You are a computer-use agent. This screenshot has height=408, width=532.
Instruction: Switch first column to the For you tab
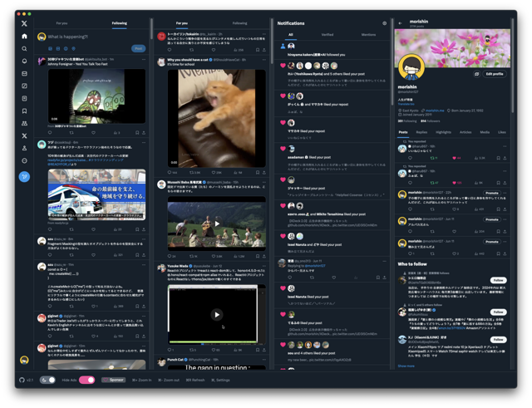click(x=62, y=23)
